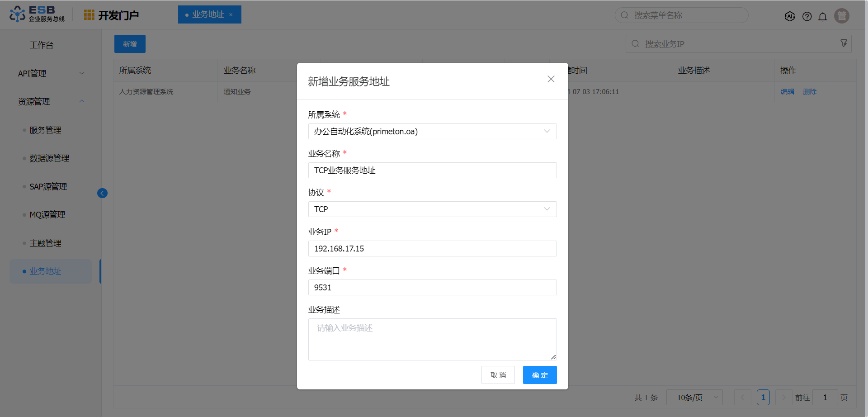The image size is (868, 417).
Task: Open the notification bell icon
Action: [823, 16]
